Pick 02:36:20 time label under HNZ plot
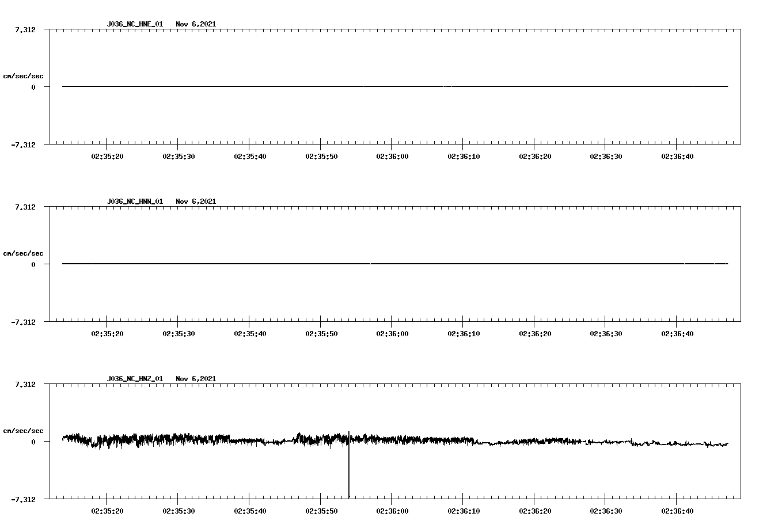The width and height of the screenshot is (782, 532). coord(535,511)
